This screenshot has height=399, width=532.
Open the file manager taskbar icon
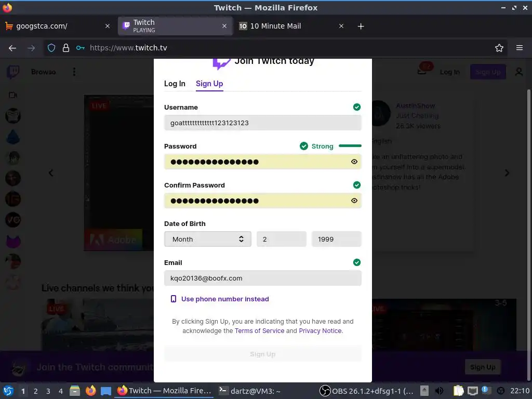pyautogui.click(x=75, y=391)
